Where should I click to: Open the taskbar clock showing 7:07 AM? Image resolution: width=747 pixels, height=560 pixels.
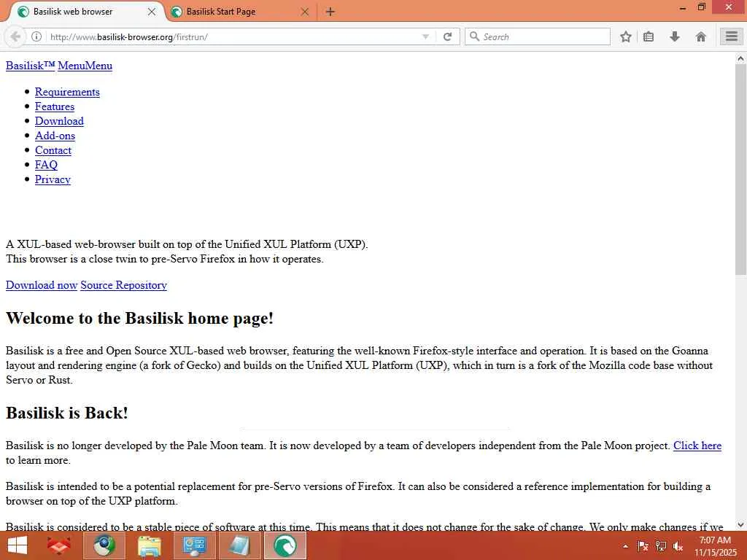[x=715, y=546]
